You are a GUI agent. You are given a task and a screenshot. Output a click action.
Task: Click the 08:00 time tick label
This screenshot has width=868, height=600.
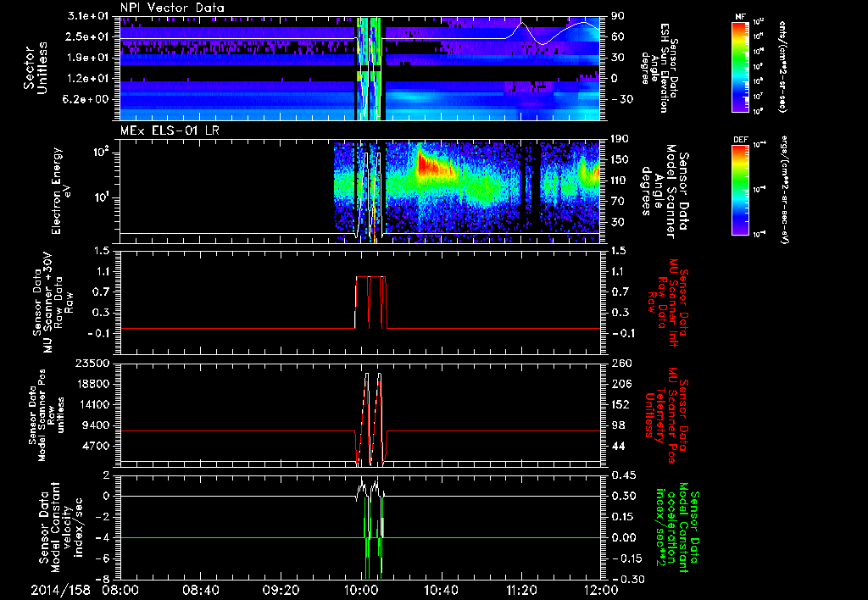(x=120, y=590)
